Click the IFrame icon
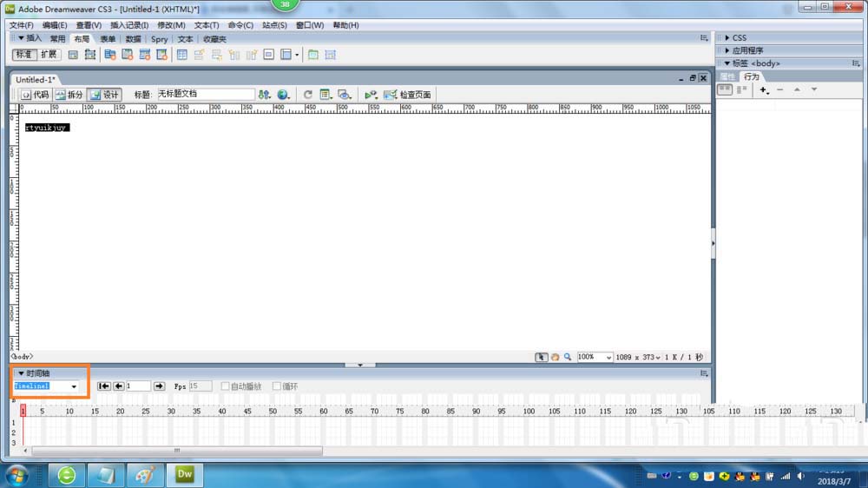868x488 pixels. point(268,55)
